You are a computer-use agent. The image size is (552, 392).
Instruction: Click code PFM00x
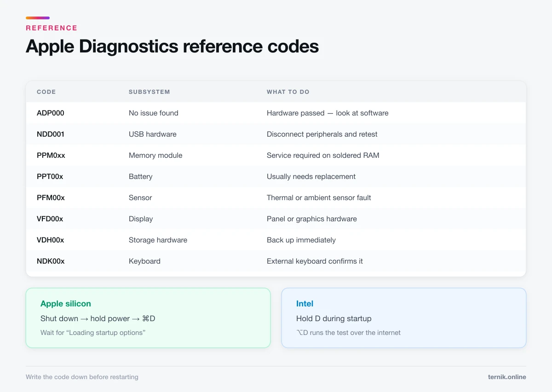(51, 198)
